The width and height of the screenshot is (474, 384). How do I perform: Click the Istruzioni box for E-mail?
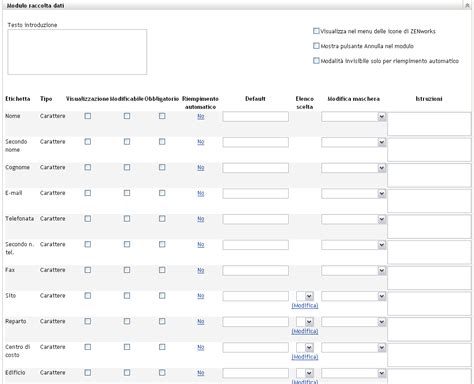point(429,201)
